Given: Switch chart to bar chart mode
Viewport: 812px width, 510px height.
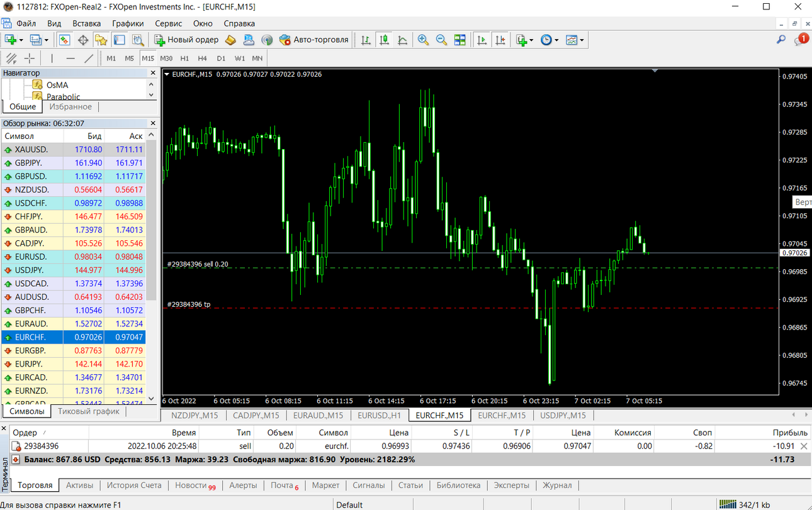Looking at the screenshot, I should pyautogui.click(x=366, y=40).
